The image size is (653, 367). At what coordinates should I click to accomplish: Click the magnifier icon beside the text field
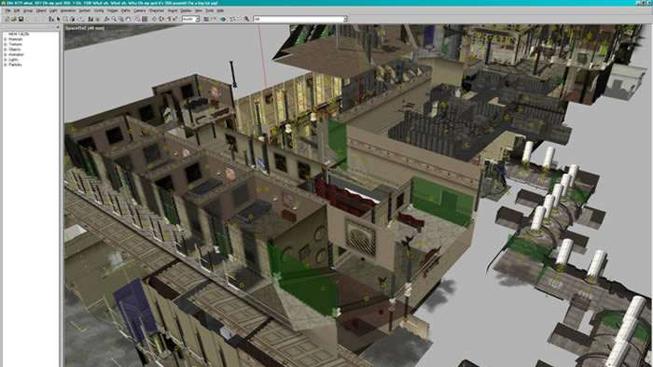pyautogui.click(x=247, y=19)
